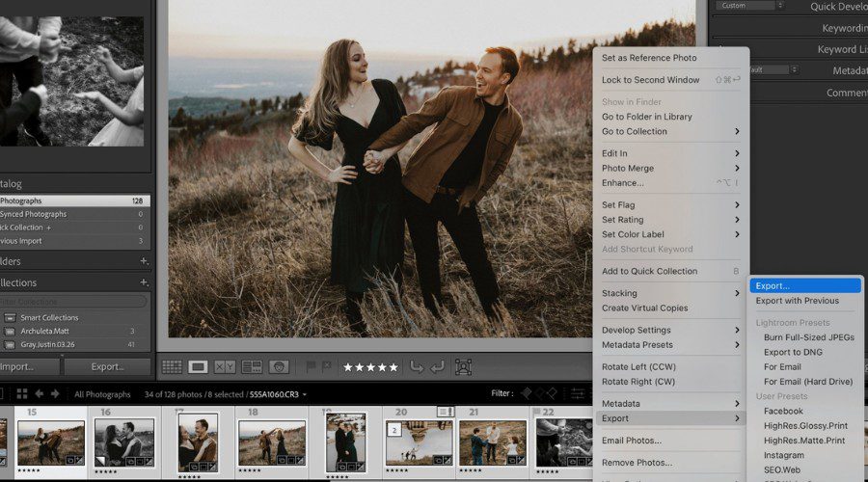Expand Stacking submenu
Screen dimensions: 868x482
coord(671,293)
